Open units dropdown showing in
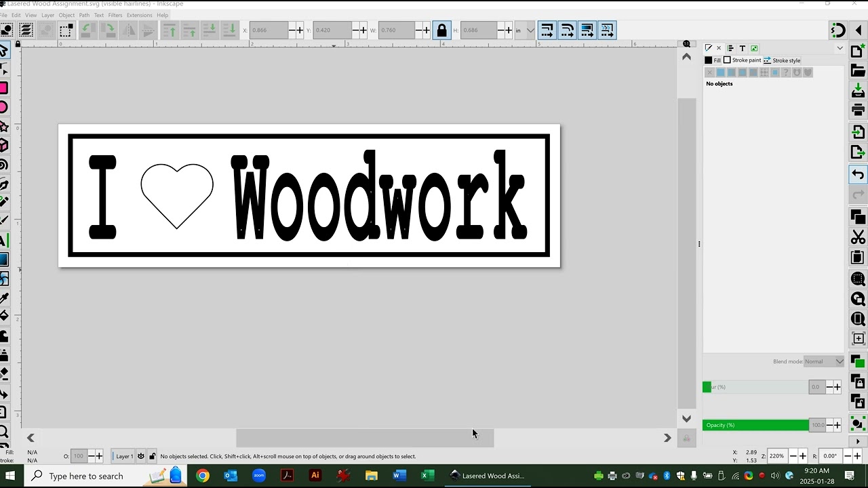868x488 pixels. click(524, 30)
